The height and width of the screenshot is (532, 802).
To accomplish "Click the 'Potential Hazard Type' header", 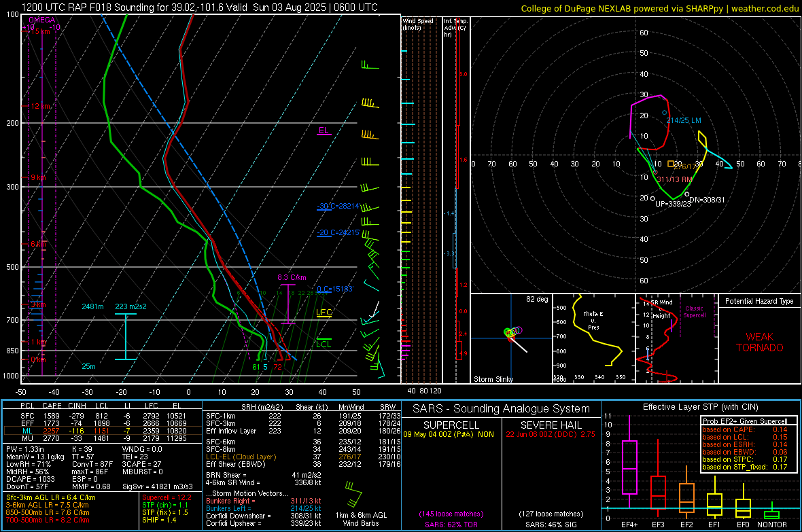I will click(x=759, y=301).
